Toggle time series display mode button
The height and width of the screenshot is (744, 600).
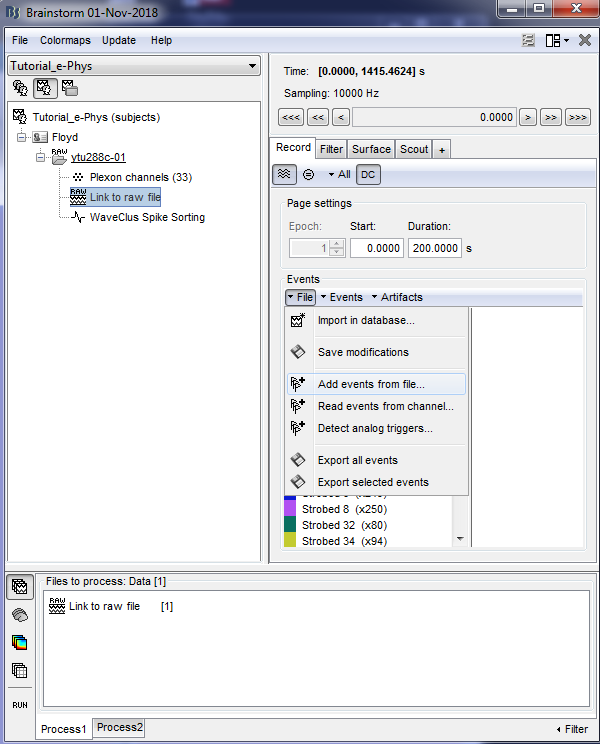286,174
